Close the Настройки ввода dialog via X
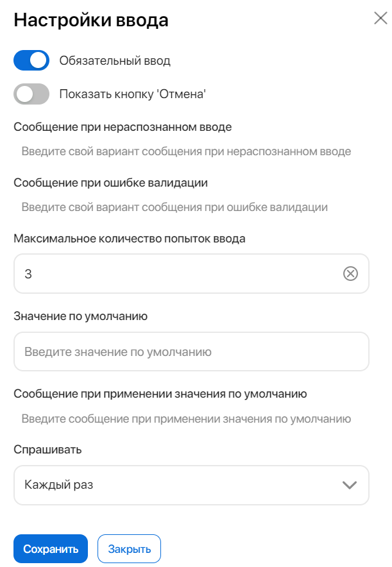 coord(380,19)
